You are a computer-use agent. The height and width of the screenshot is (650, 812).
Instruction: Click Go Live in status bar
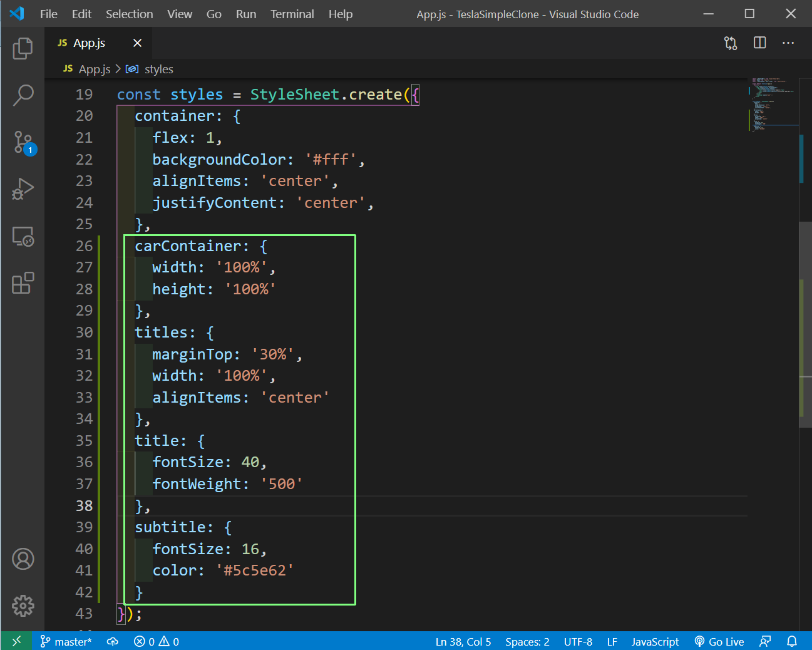(719, 641)
